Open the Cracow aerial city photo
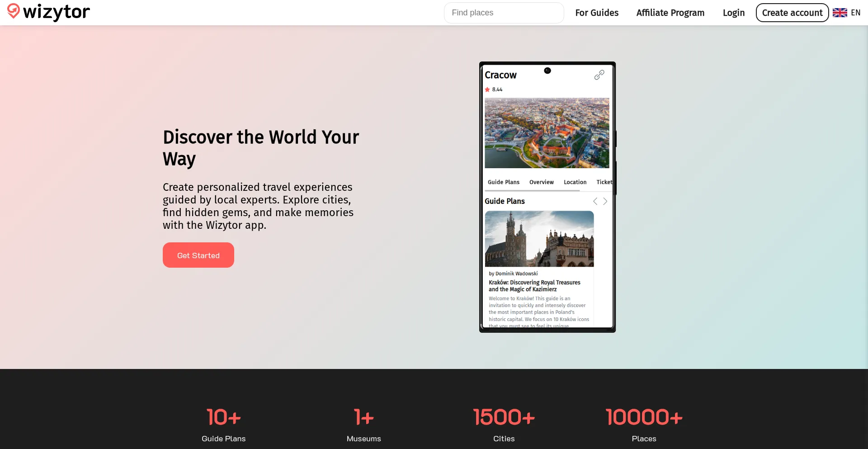The width and height of the screenshot is (868, 449). [547, 133]
